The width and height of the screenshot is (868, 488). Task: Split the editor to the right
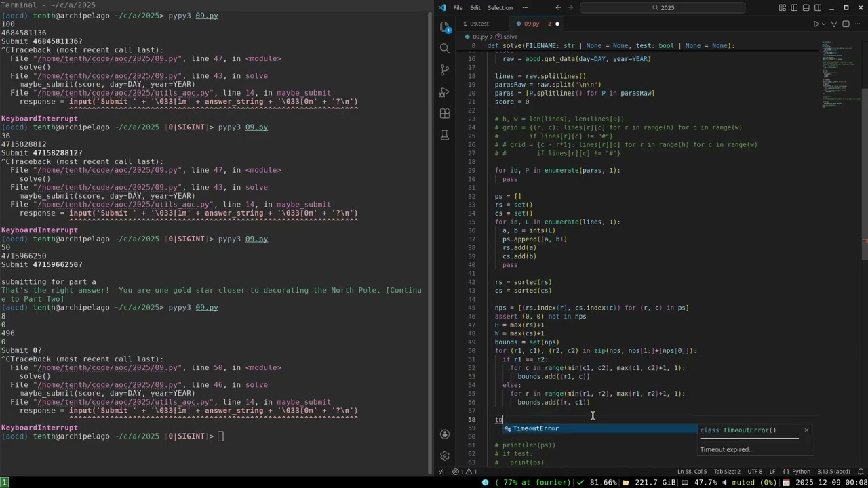[x=846, y=24]
